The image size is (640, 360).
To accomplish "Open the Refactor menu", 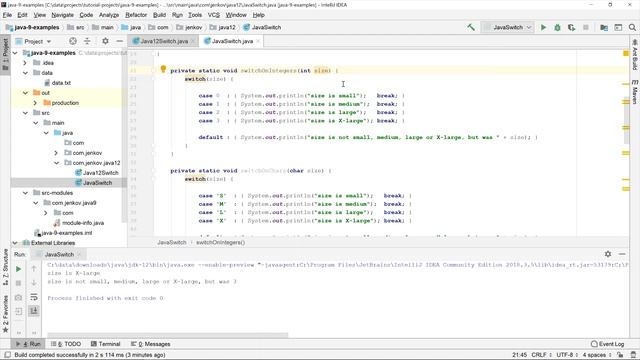I will pyautogui.click(x=136, y=15).
